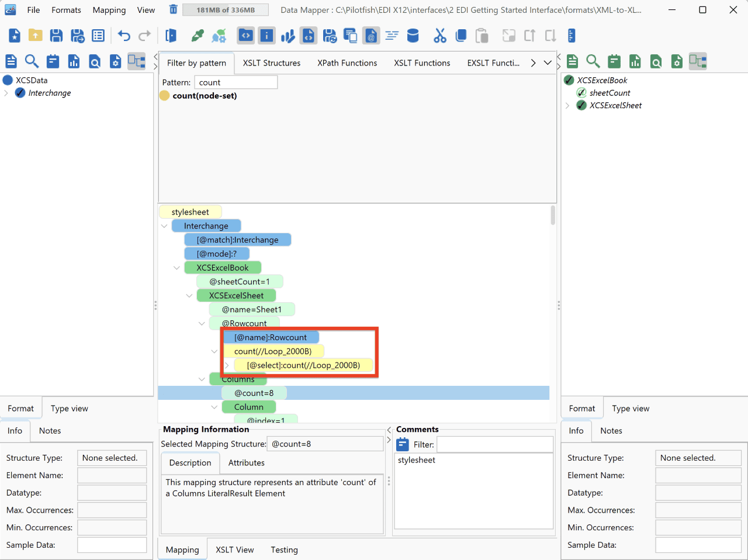Screen dimensions: 748x560
Task: Open the Formats menu
Action: point(66,10)
